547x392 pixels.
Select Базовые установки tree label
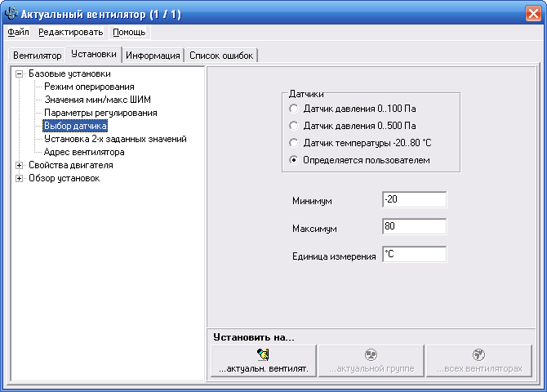[x=69, y=73]
